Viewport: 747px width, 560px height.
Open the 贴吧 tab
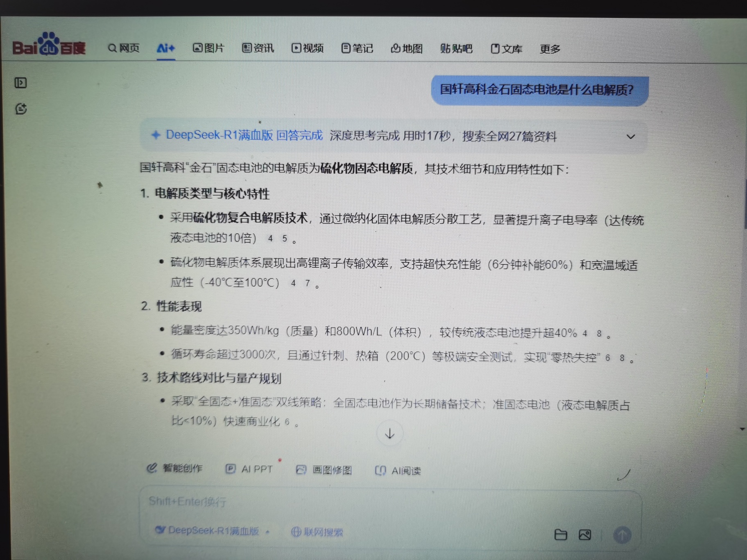point(456,49)
